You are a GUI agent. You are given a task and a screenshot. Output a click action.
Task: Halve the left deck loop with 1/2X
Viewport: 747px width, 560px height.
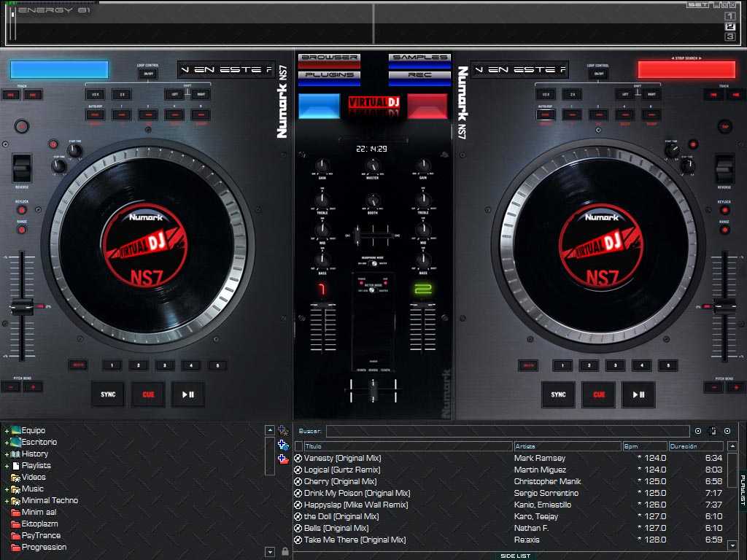click(96, 94)
